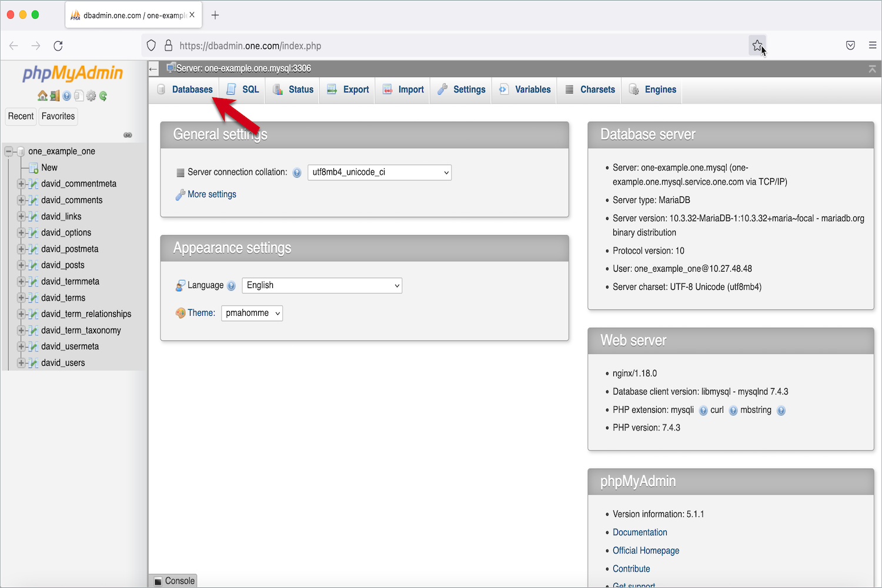Click the site lock padlock icon
The width and height of the screenshot is (882, 588).
(x=169, y=45)
